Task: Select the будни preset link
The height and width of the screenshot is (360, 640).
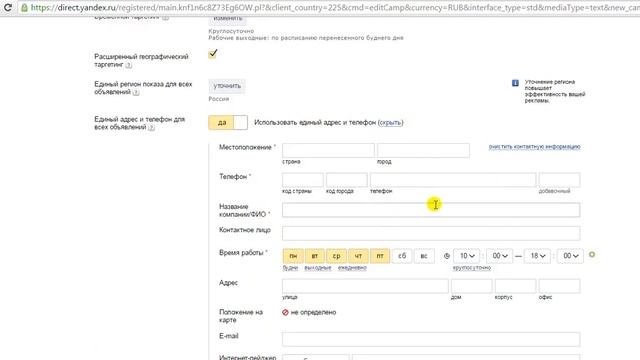Action: [x=290, y=268]
